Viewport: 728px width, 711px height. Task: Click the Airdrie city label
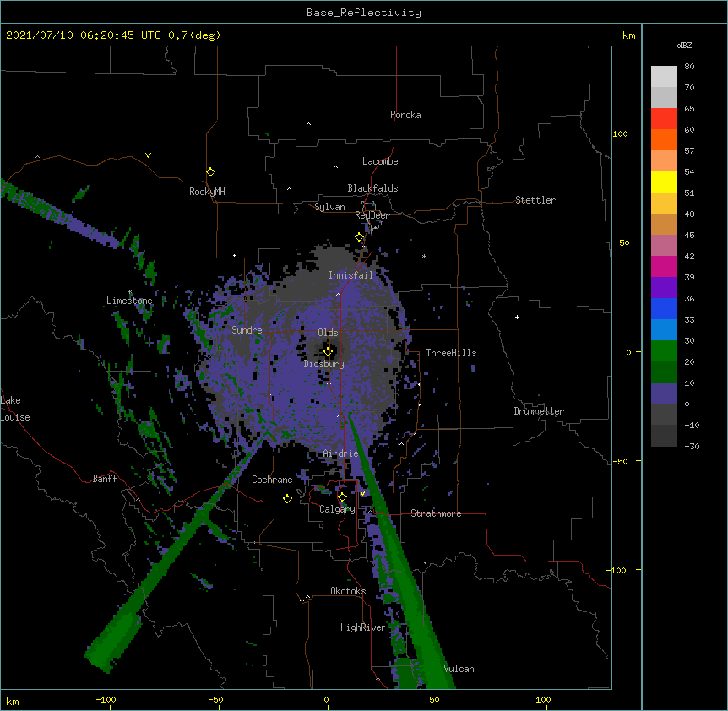tap(340, 453)
